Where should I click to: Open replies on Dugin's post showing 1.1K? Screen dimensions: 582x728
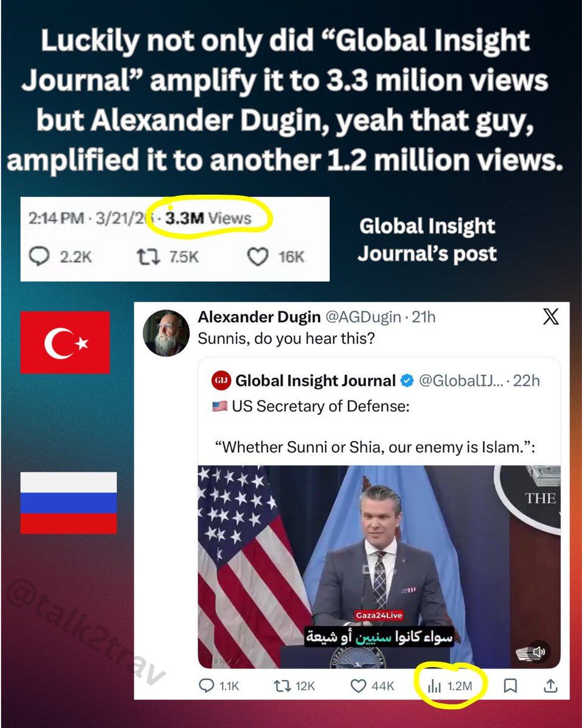click(218, 686)
